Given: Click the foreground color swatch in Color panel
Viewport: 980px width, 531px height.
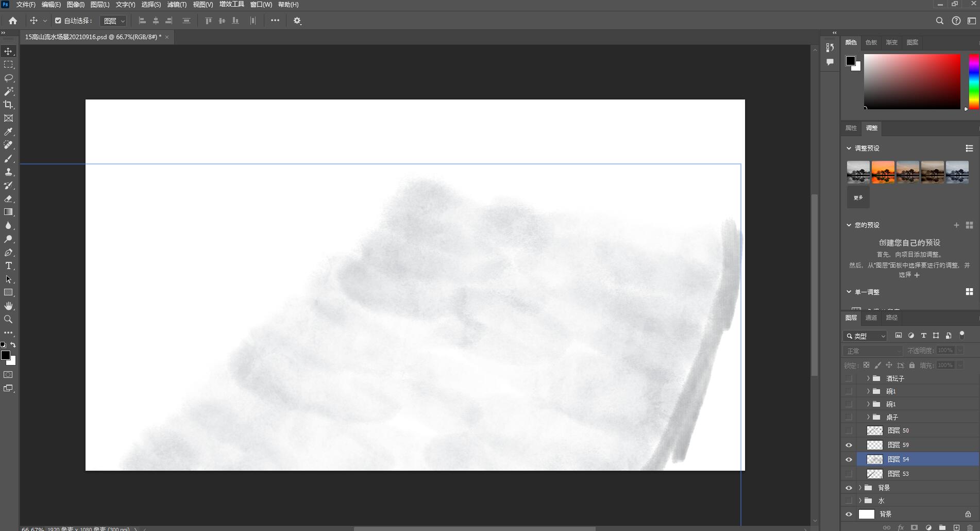Looking at the screenshot, I should [x=851, y=61].
